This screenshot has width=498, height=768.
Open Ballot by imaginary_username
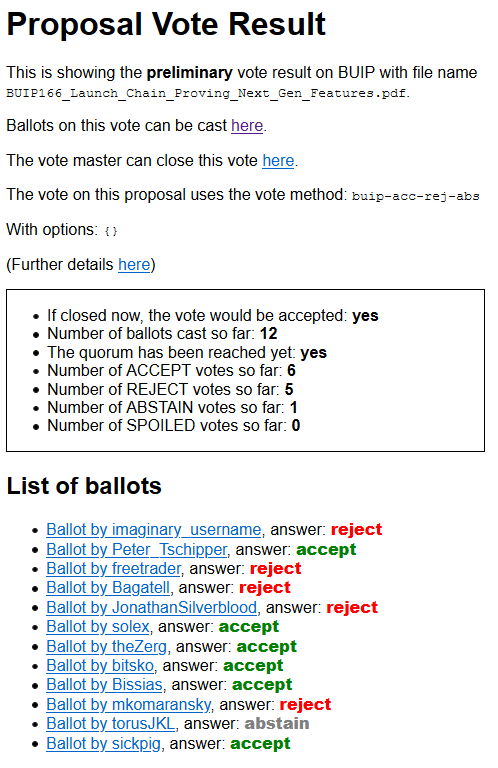tap(154, 529)
